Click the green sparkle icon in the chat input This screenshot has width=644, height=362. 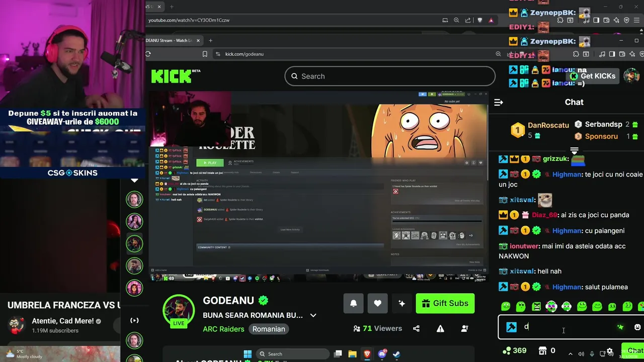point(620,327)
